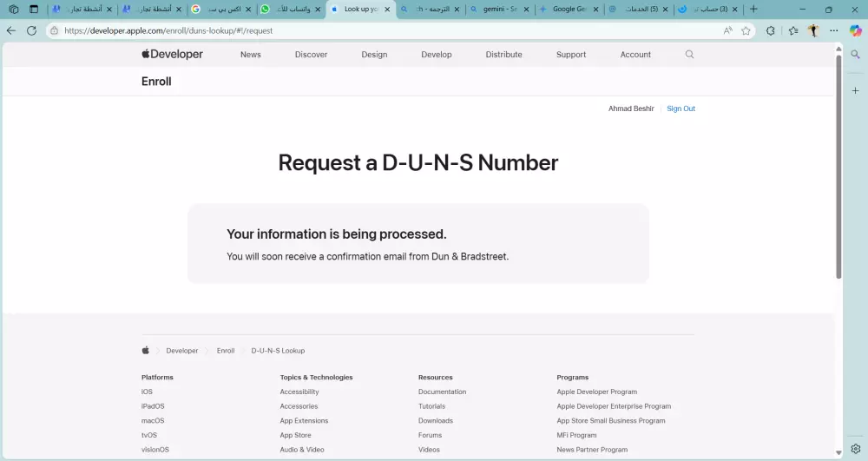The image size is (868, 461).
Task: Open the iPadOS platform link
Action: click(x=153, y=405)
